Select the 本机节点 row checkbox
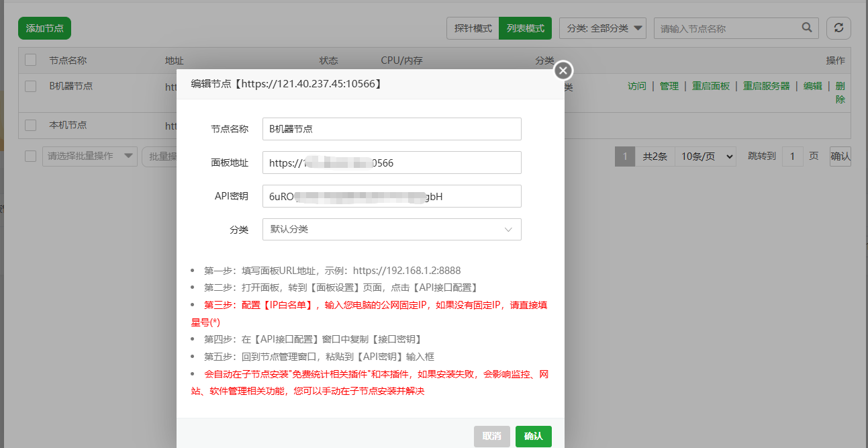 pos(30,125)
